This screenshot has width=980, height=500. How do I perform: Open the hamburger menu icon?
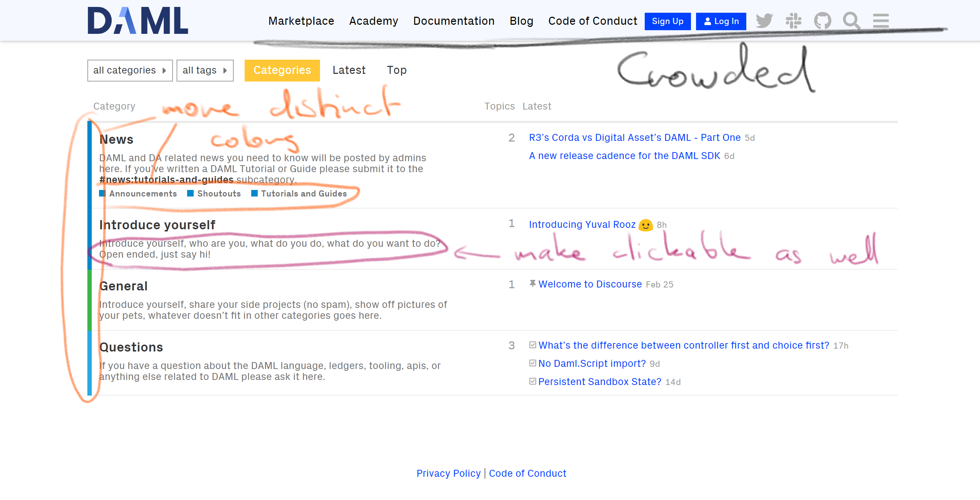(881, 21)
